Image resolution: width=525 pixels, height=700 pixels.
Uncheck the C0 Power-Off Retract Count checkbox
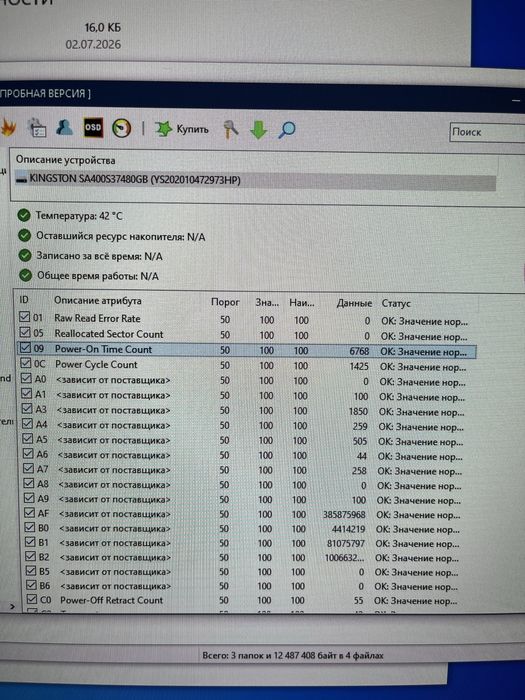pos(32,599)
